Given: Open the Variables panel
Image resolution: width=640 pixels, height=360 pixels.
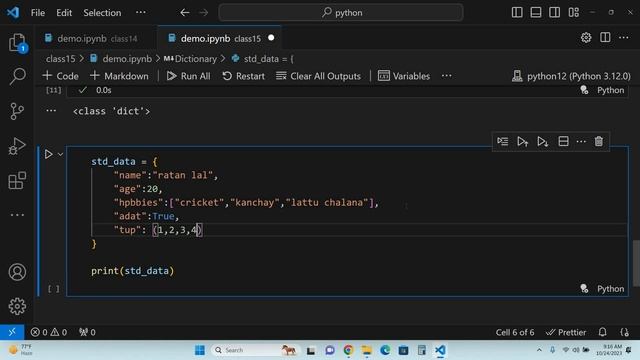Looking at the screenshot, I should [x=404, y=76].
